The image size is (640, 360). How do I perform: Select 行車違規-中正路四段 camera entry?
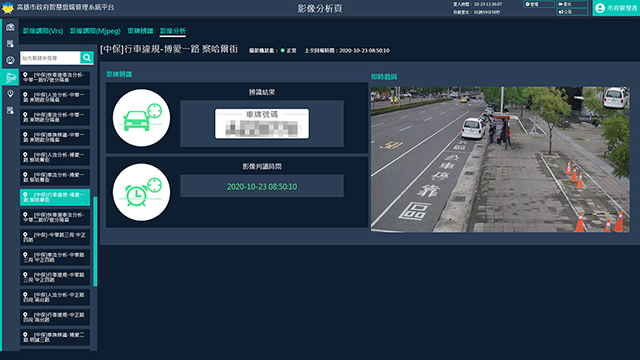pyautogui.click(x=55, y=318)
